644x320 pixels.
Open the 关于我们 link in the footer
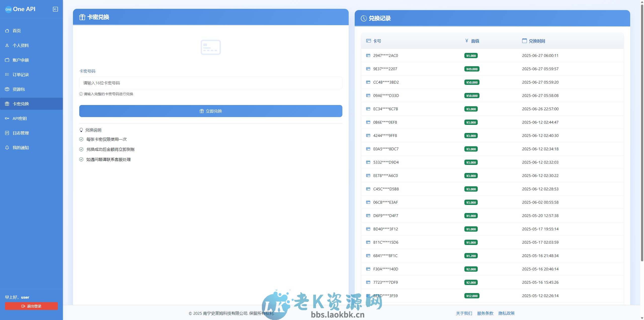coord(464,313)
